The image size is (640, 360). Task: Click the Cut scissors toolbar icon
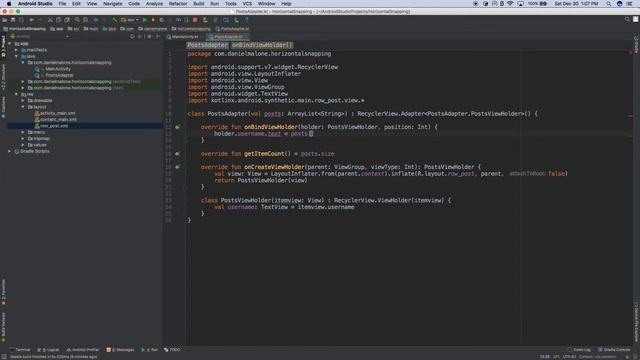point(50,20)
